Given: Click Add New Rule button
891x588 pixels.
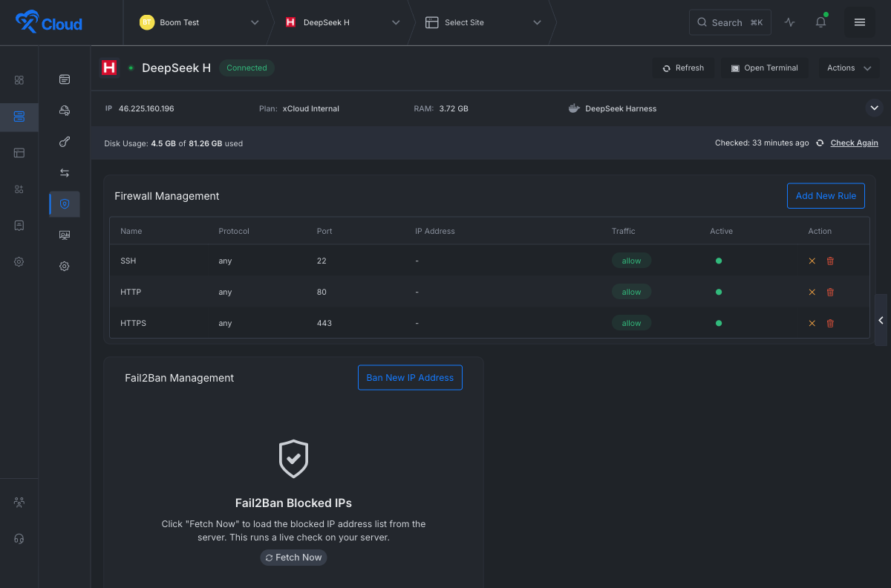Looking at the screenshot, I should coord(826,196).
